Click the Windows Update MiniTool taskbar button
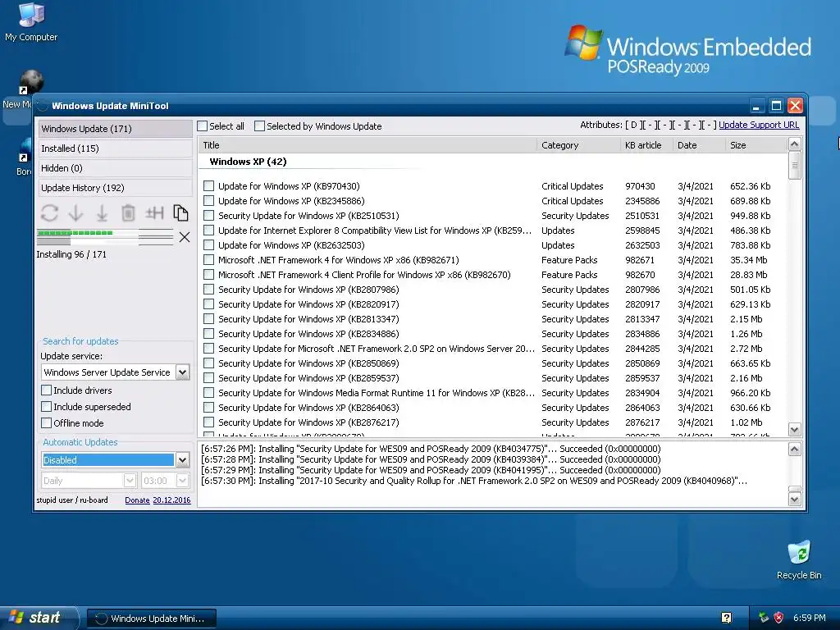This screenshot has width=840, height=630. (x=152, y=619)
